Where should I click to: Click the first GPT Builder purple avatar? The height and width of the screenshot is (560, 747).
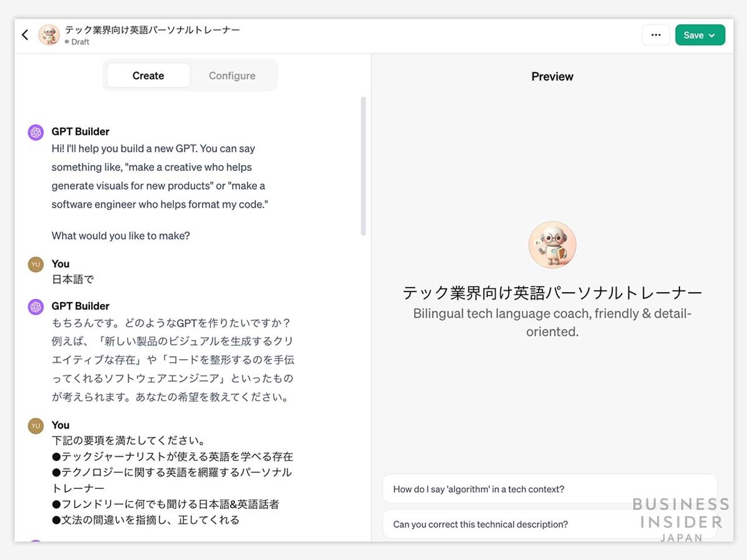pos(36,132)
